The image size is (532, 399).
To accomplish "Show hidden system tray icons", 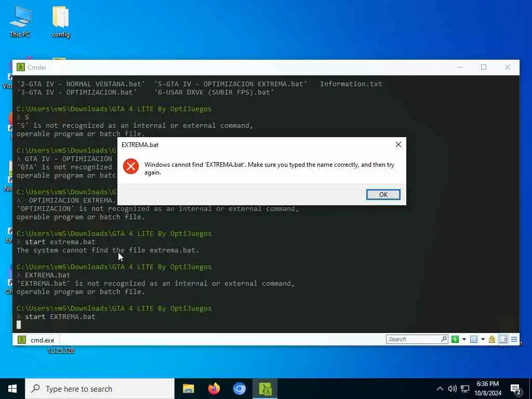I will click(x=440, y=389).
